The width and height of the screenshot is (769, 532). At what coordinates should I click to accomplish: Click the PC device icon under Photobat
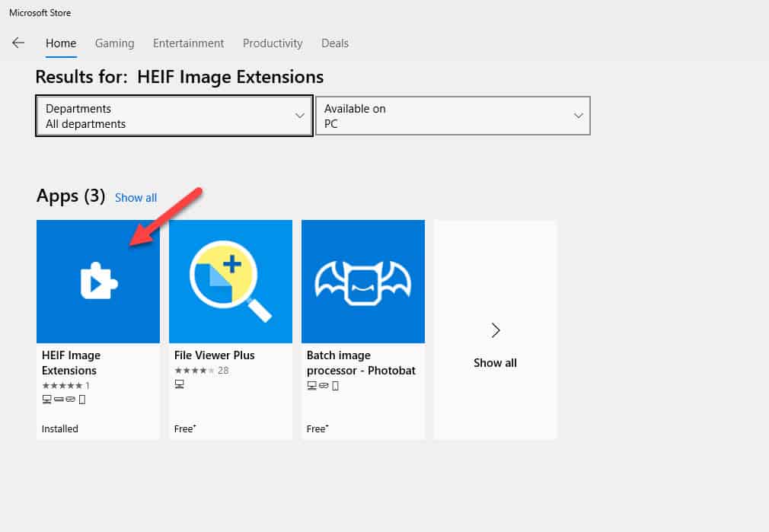pos(311,385)
